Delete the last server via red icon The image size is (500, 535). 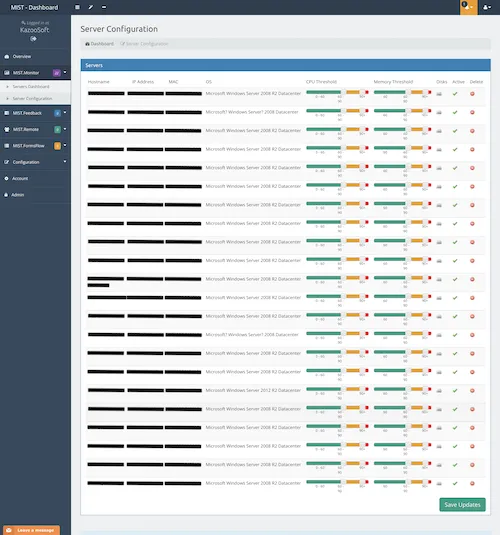coord(472,483)
